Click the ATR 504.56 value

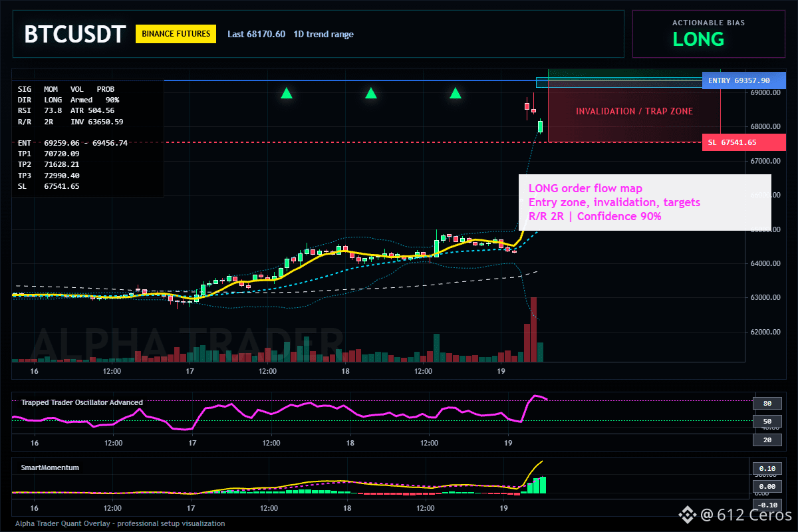tap(92, 110)
